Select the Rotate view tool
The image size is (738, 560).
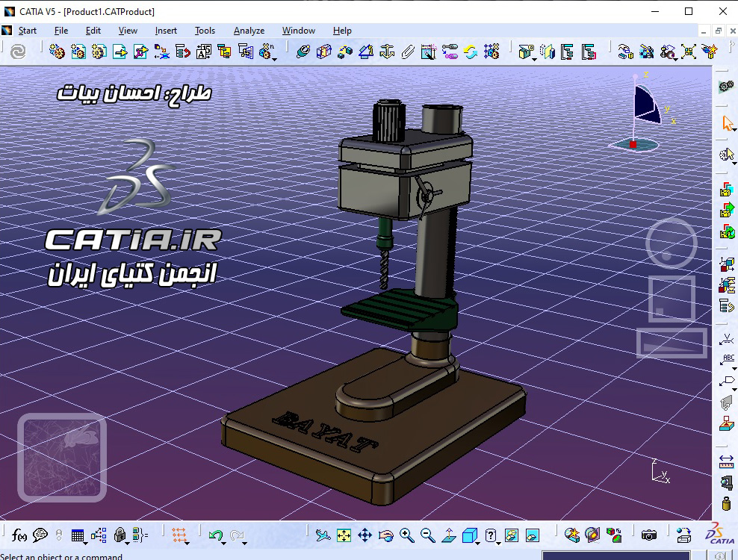pos(386,535)
